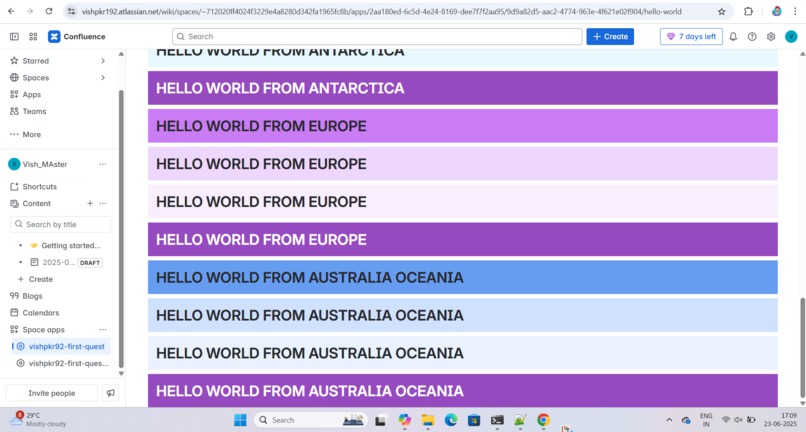Open Blogs in the space sidebar
This screenshot has width=806, height=432.
pos(32,296)
